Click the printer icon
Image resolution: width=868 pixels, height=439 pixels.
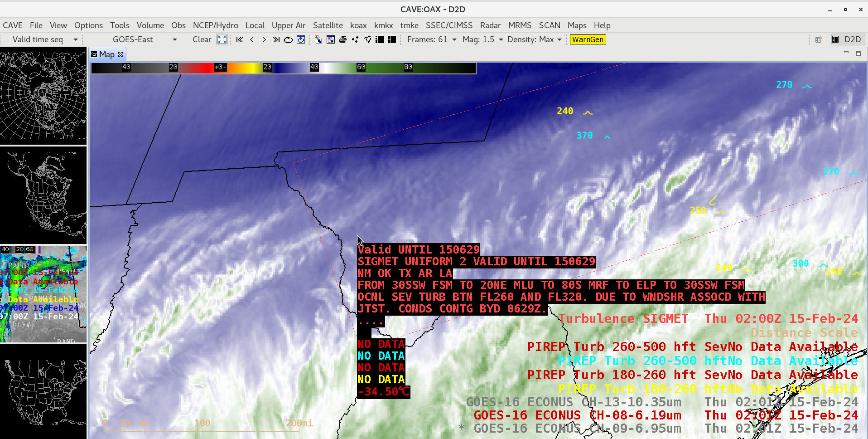(x=343, y=39)
